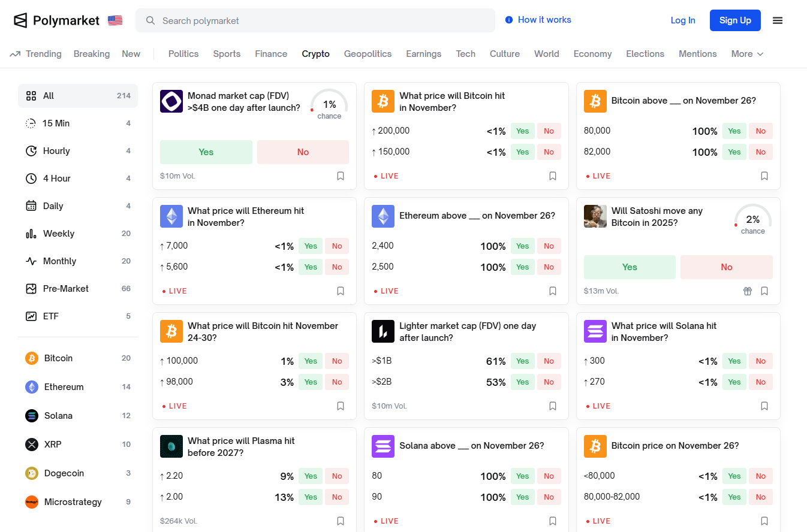Buy Yes for Bitcoin hitting 200,000
Screen dimensions: 807x532
(523, 131)
